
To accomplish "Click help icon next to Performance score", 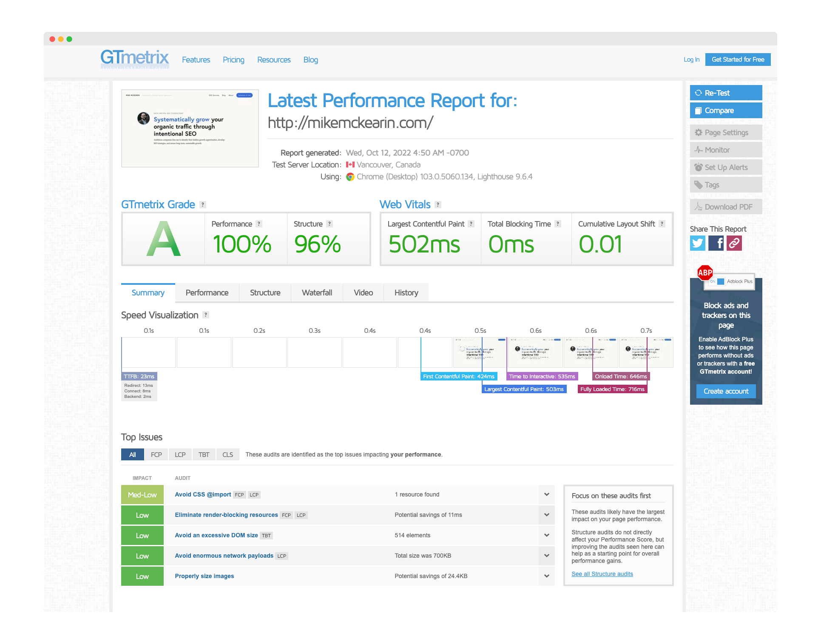I will (x=259, y=224).
